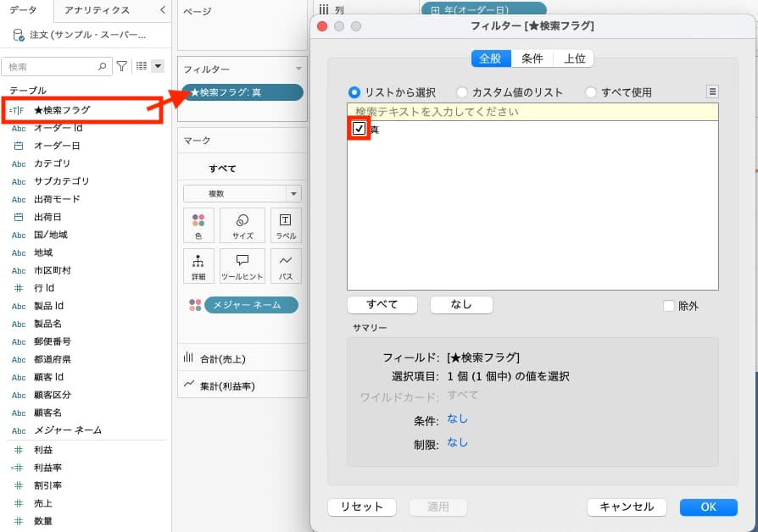Click the Detail (詳細) marks card icon
Viewport: 758px width, 532px height.
(x=198, y=265)
